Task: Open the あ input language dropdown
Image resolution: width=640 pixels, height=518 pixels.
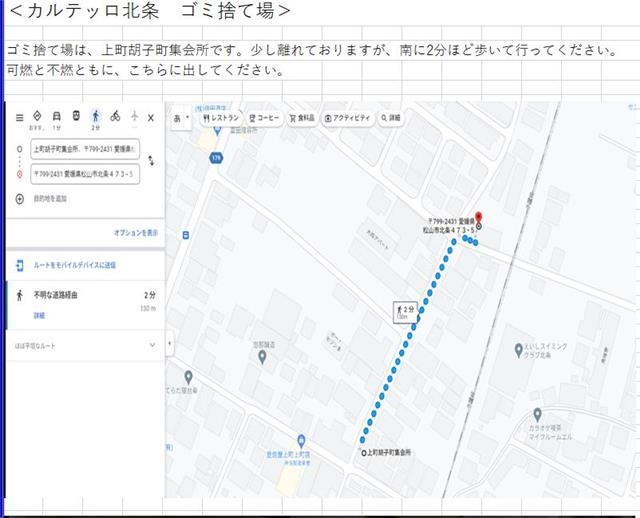Action: 181,118
